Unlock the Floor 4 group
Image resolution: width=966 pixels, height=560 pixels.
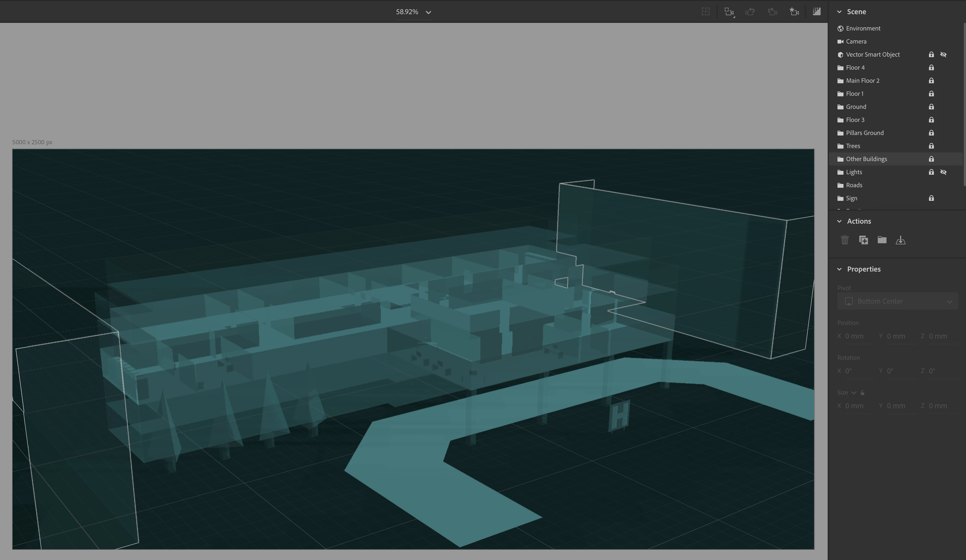pos(931,68)
